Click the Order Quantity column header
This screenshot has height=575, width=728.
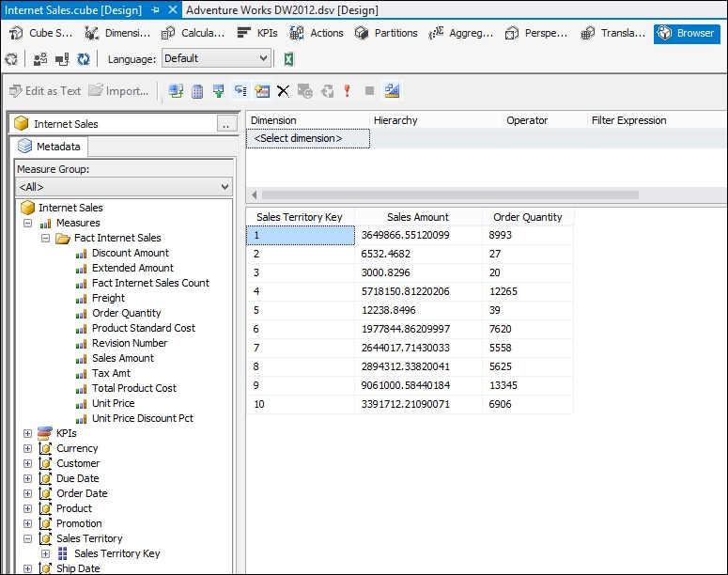(528, 217)
